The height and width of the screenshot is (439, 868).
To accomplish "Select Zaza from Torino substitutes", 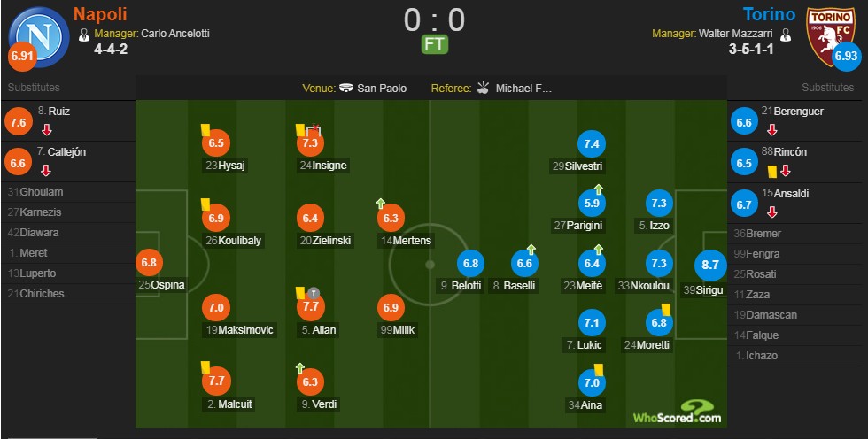I will [797, 295].
